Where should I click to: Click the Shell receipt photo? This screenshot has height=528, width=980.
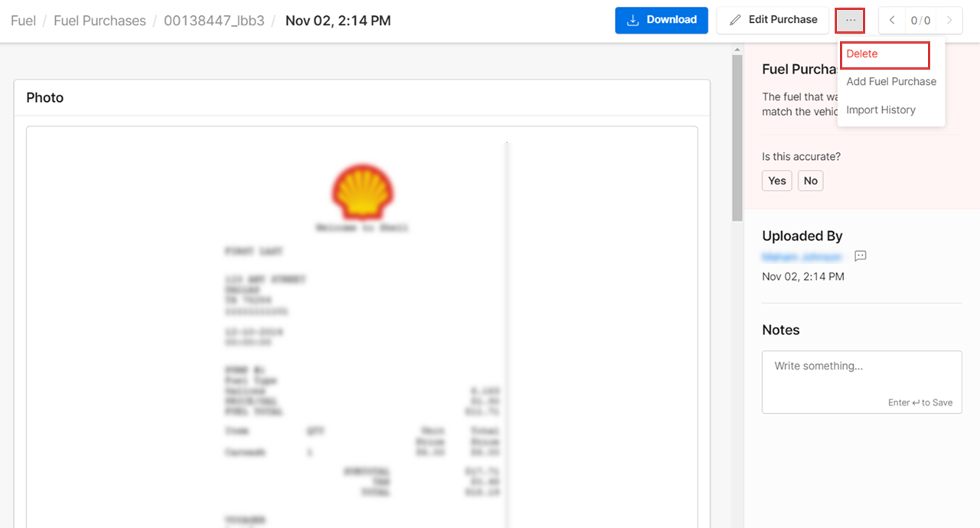click(x=362, y=328)
